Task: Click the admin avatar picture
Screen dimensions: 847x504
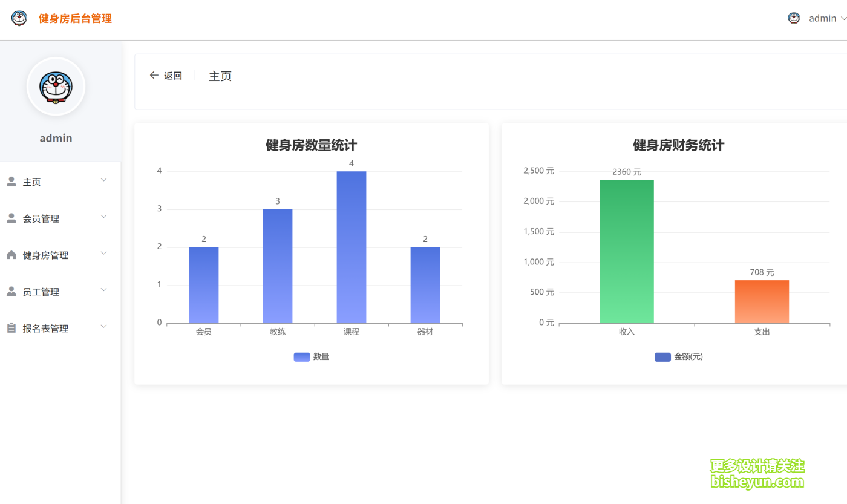Action: point(56,87)
